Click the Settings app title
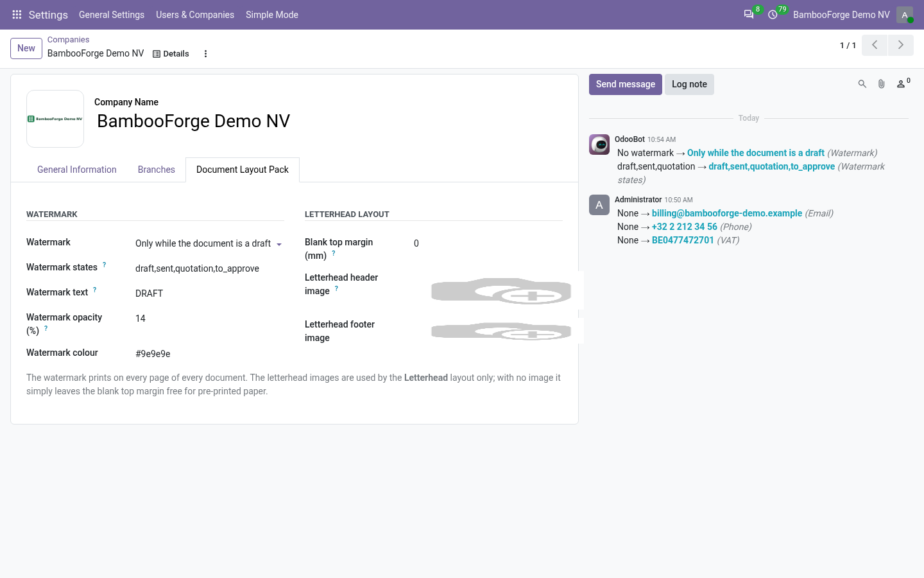 pos(48,15)
